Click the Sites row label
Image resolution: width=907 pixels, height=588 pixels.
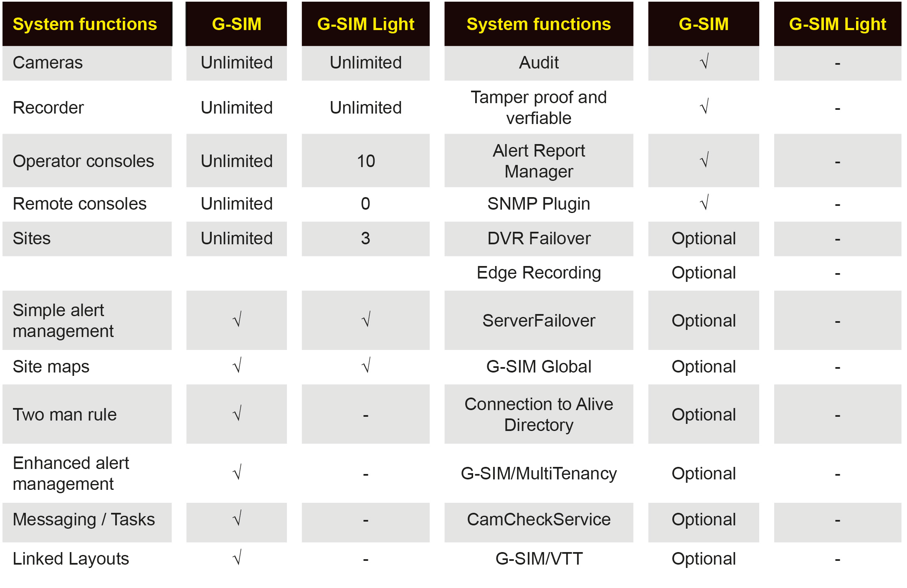(x=32, y=238)
